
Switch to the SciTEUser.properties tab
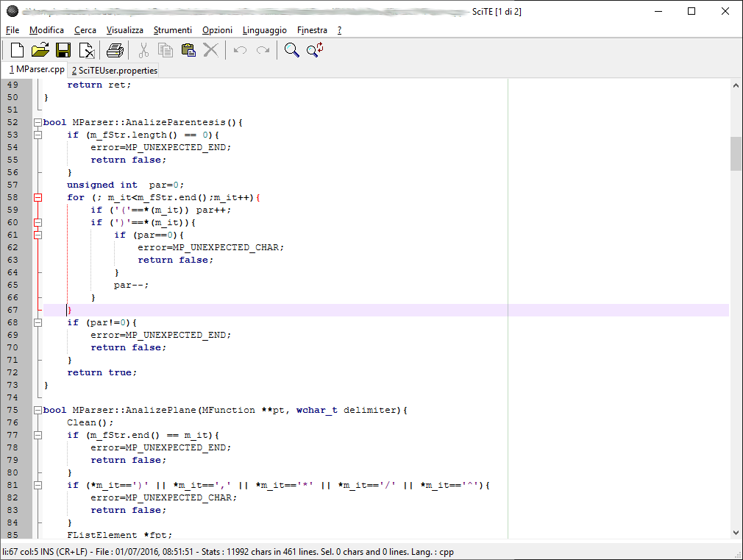point(114,71)
